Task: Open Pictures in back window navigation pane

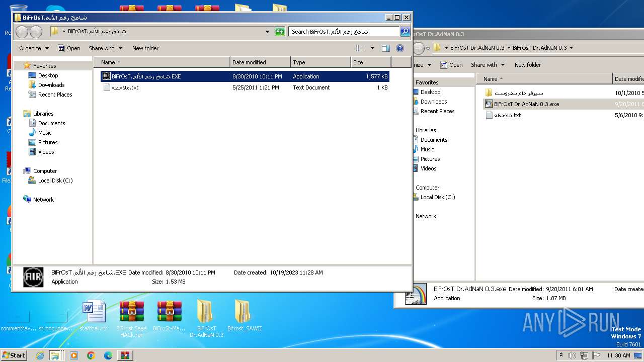Action: tap(430, 159)
